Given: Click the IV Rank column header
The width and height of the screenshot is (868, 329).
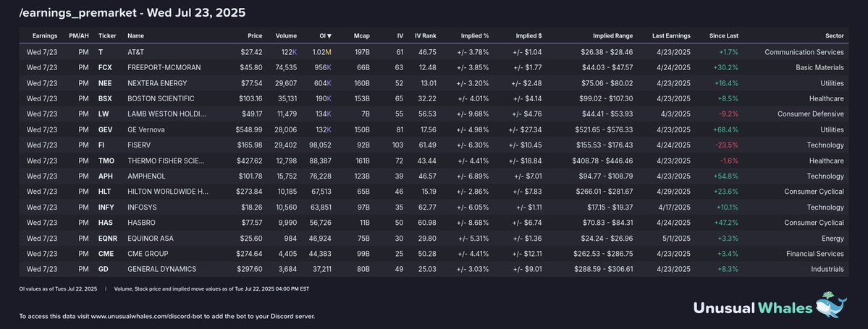Looking at the screenshot, I should coord(426,36).
